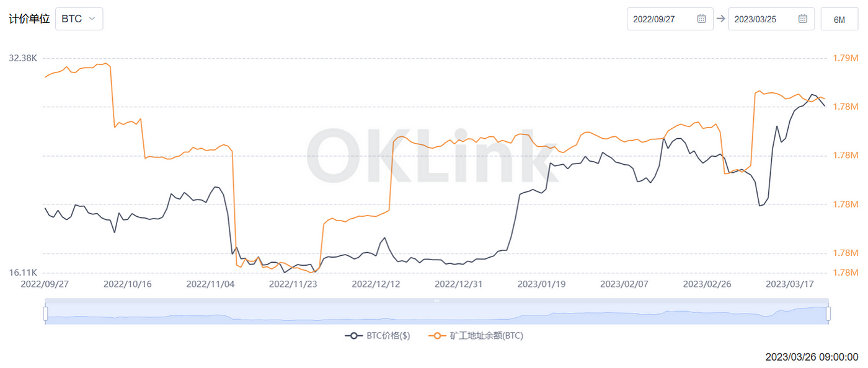The width and height of the screenshot is (868, 368).
Task: Select the left handle of the range selector
Action: click(44, 312)
